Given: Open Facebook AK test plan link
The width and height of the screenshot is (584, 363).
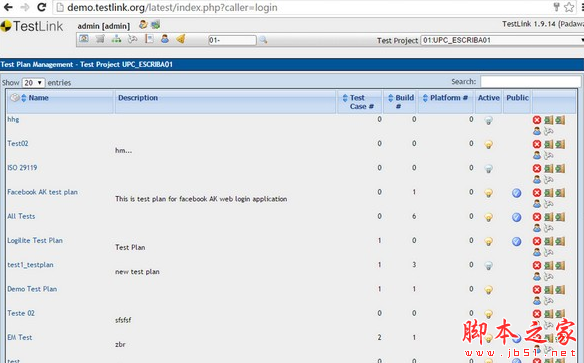Looking at the screenshot, I should pos(42,192).
